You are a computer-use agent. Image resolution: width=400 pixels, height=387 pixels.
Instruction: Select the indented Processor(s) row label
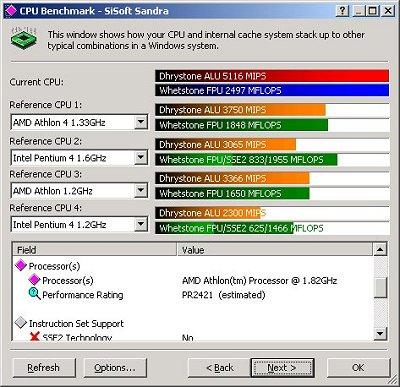click(68, 280)
